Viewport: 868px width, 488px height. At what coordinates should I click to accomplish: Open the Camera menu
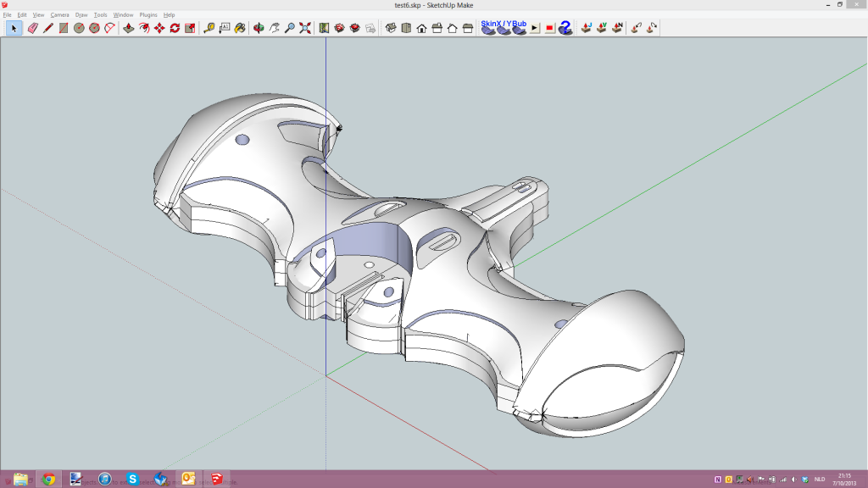[x=59, y=15]
